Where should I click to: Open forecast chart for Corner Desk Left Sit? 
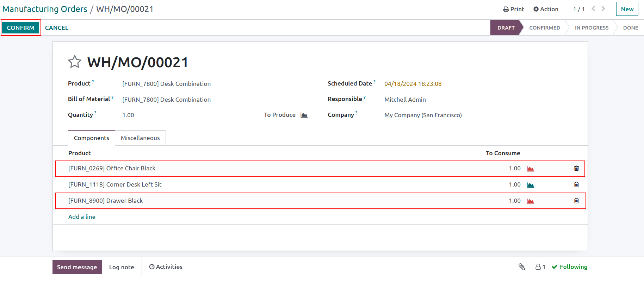point(531,185)
